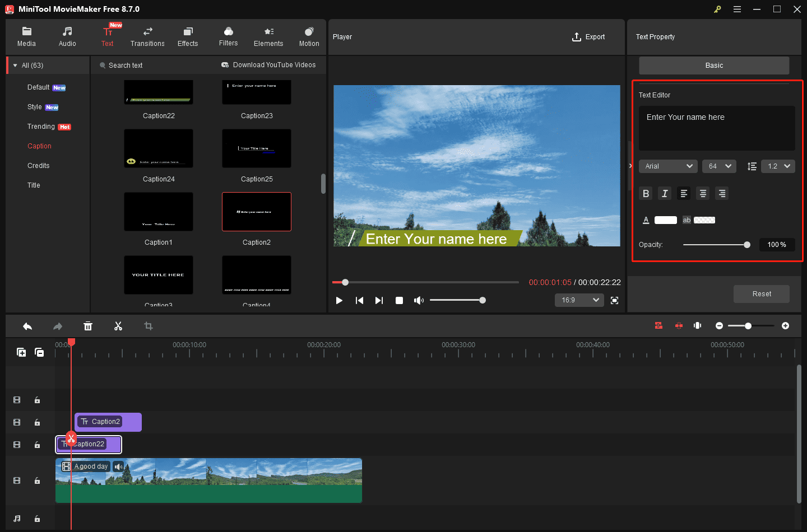Undo the last action
Image resolution: width=807 pixels, height=532 pixels.
coord(27,326)
